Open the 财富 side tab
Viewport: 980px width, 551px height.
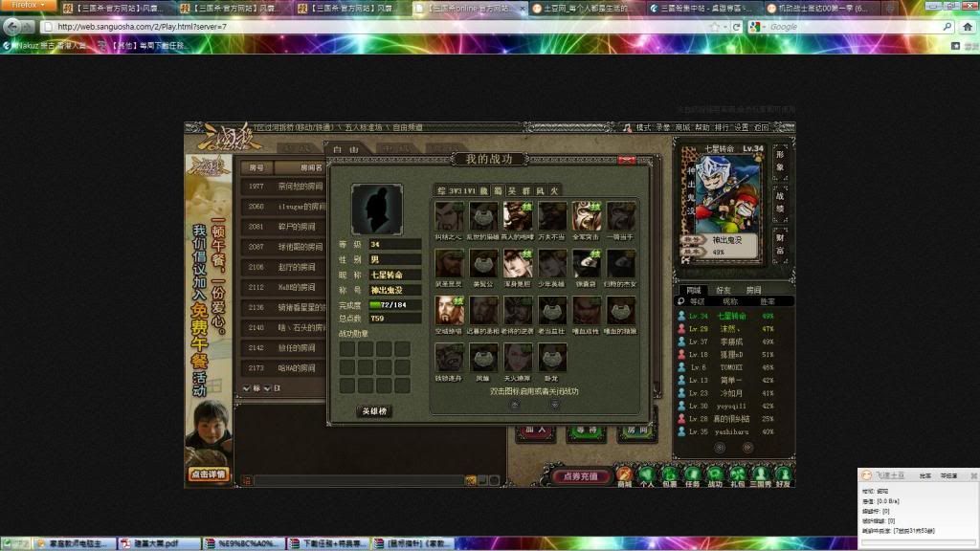pyautogui.click(x=780, y=244)
